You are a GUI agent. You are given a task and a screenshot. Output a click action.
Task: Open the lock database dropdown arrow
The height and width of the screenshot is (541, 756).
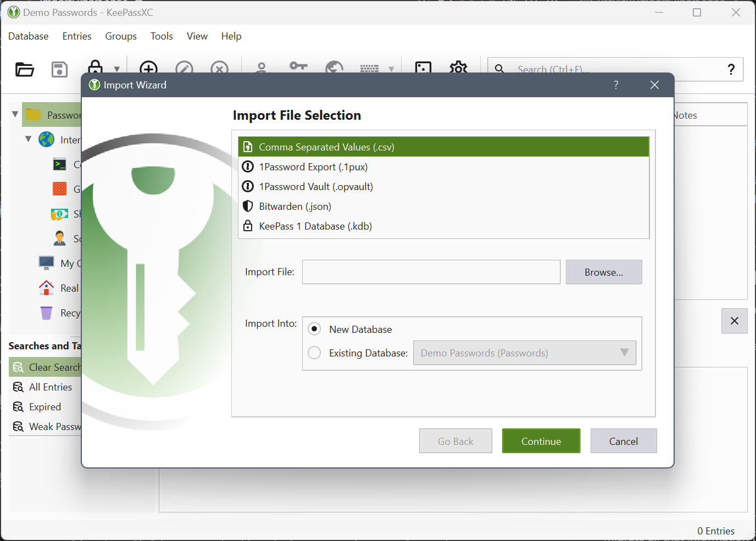(116, 69)
